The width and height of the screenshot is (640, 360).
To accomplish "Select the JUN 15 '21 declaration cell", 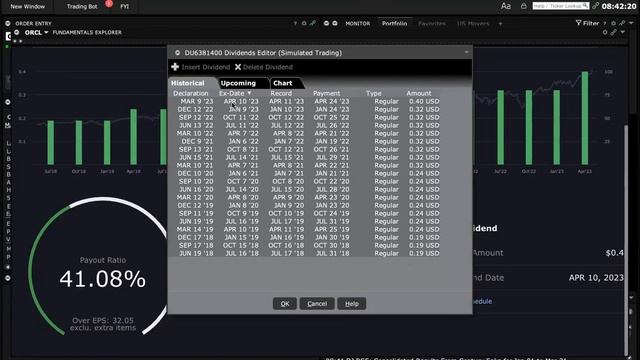I will pos(196,157).
